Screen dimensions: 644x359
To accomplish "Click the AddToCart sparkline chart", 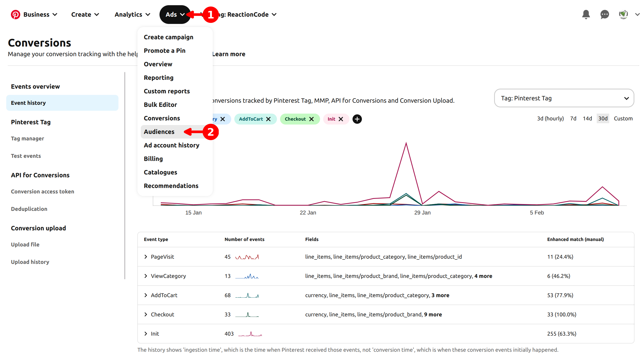I will 247,295.
